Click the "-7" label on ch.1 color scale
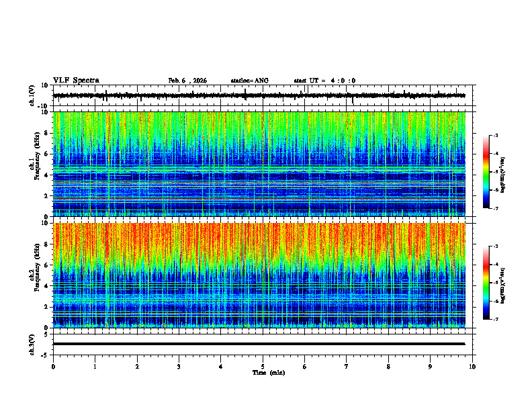The width and height of the screenshot is (532, 411). tap(496, 208)
